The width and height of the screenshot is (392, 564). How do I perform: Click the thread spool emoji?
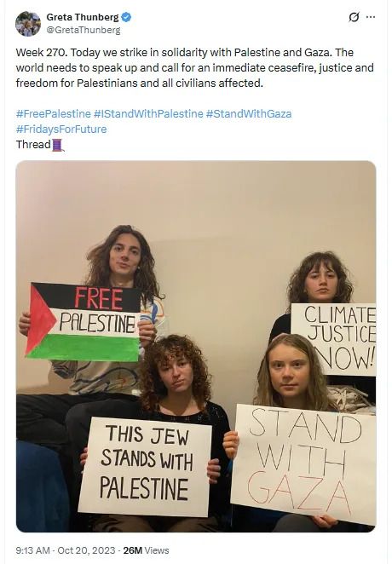click(58, 145)
